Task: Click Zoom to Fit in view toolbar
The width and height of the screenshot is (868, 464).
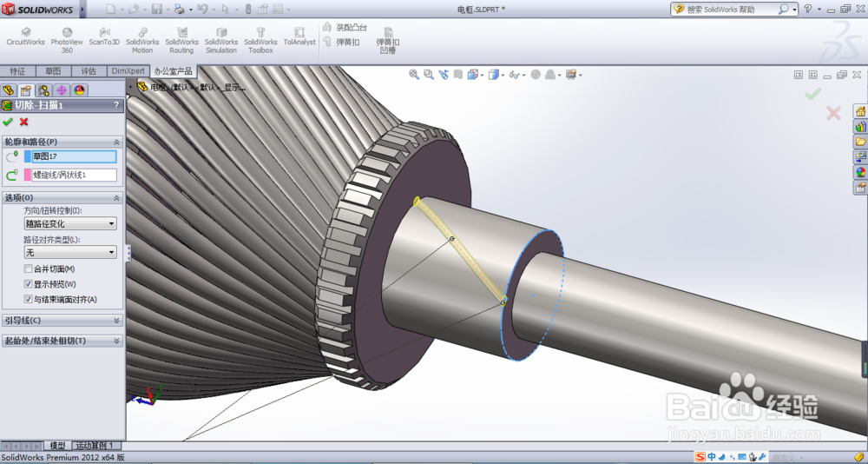Action: click(x=414, y=74)
